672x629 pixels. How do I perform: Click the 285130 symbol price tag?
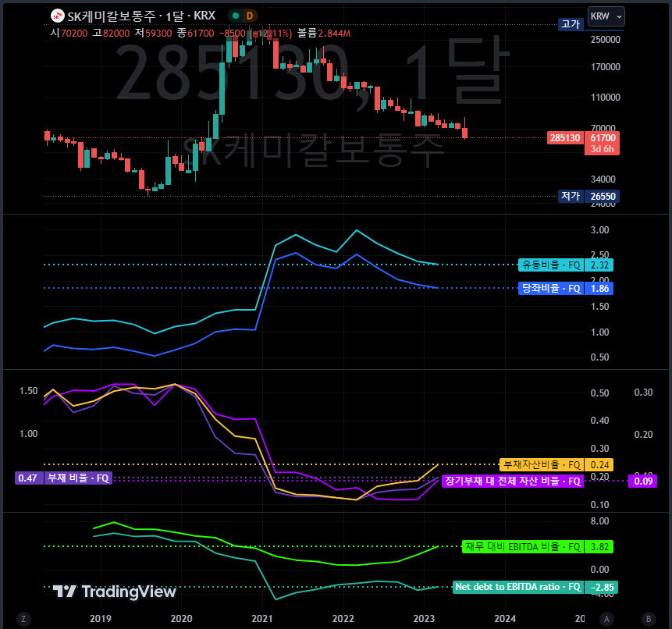[565, 138]
